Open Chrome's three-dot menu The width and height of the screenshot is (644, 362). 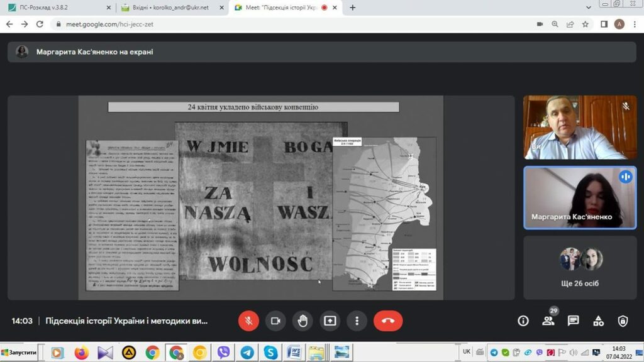[x=635, y=24]
